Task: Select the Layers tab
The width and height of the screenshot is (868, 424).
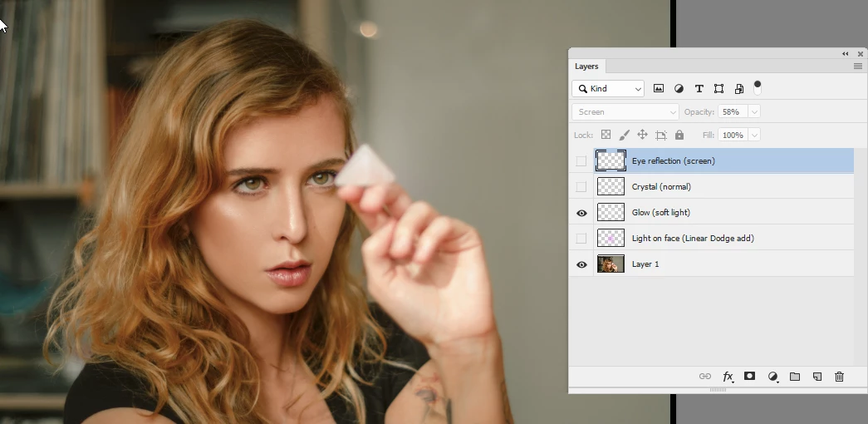Action: (586, 67)
